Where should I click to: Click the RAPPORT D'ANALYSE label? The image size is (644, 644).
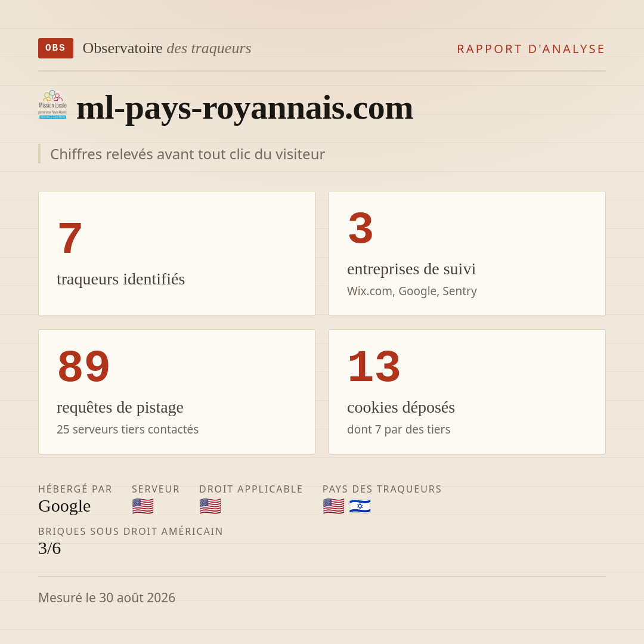coord(531,49)
